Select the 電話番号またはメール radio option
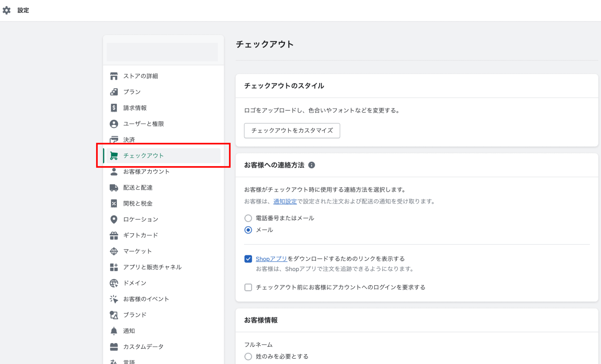 [x=248, y=218]
